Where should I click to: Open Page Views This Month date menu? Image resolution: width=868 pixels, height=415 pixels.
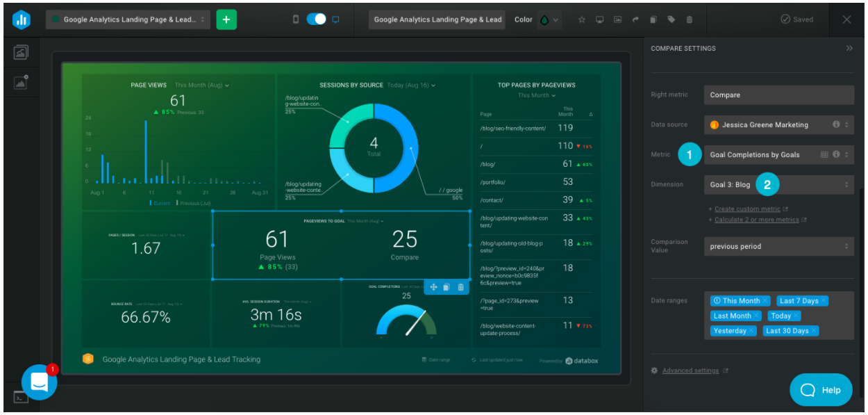pyautogui.click(x=201, y=86)
